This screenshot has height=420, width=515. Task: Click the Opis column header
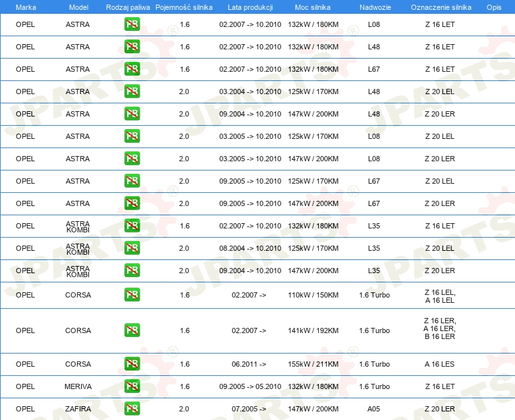(x=494, y=7)
